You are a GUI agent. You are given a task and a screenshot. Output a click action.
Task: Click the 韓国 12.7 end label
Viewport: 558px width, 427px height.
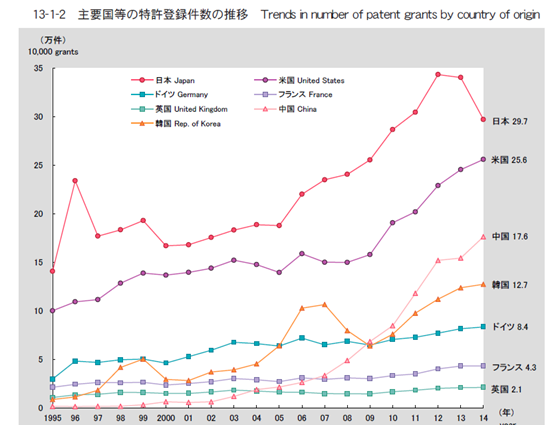point(510,285)
